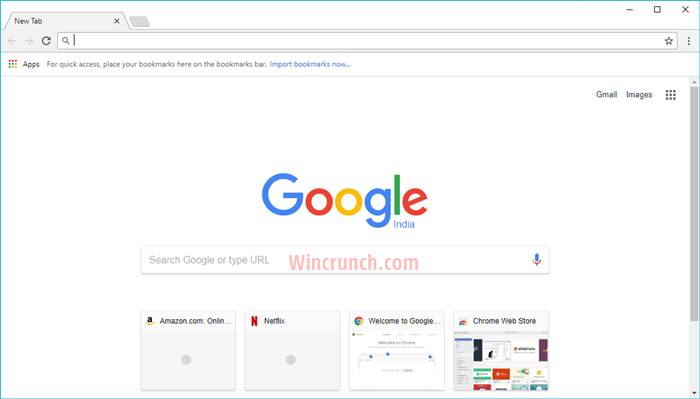700x399 pixels.
Task: Select the New Tab tab
Action: click(x=66, y=21)
